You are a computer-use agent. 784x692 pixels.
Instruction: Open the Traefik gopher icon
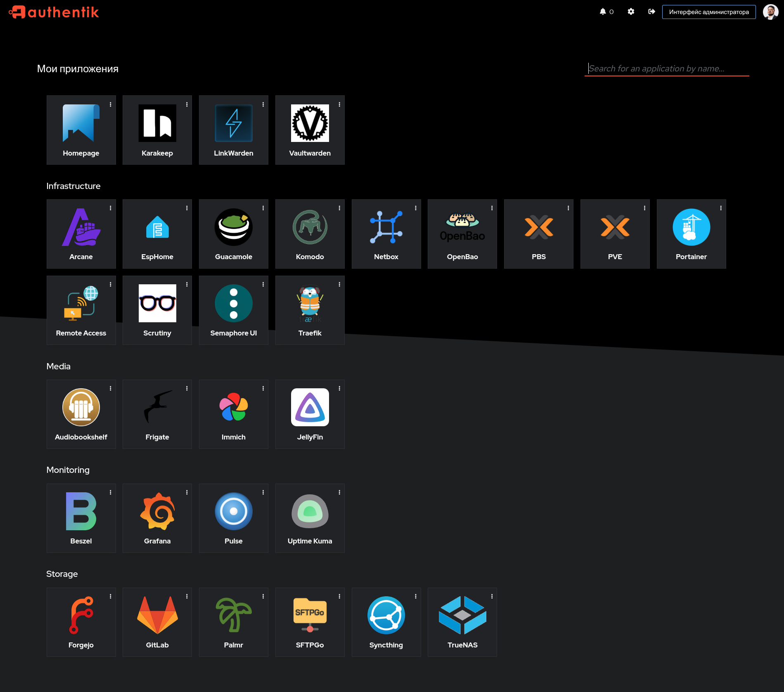click(310, 303)
